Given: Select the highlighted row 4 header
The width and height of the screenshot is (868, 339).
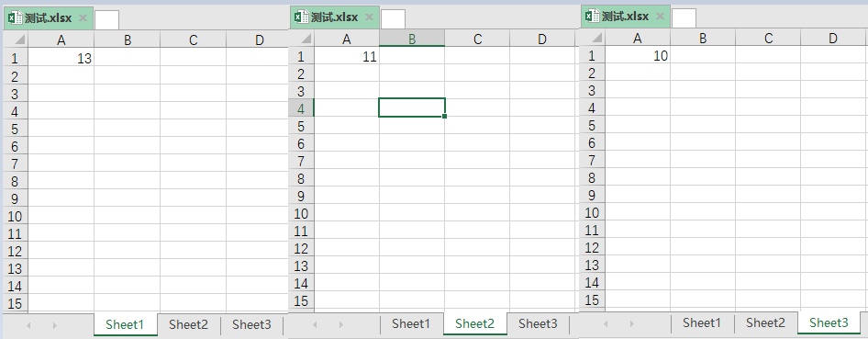Looking at the screenshot, I should (x=301, y=108).
